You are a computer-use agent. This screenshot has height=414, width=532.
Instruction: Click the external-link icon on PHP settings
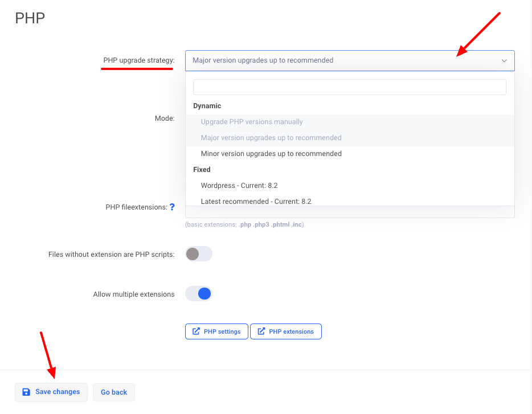tap(196, 331)
